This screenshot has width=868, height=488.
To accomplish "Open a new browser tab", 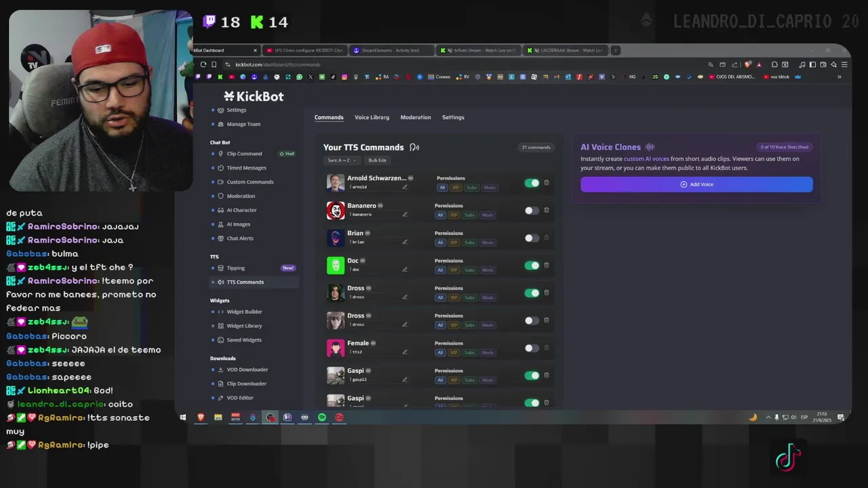I will [x=615, y=50].
